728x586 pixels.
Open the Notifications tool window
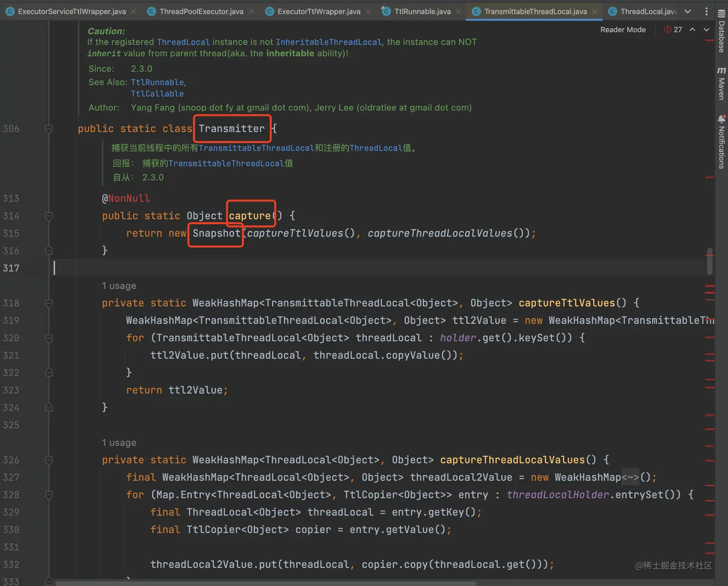tap(721, 142)
